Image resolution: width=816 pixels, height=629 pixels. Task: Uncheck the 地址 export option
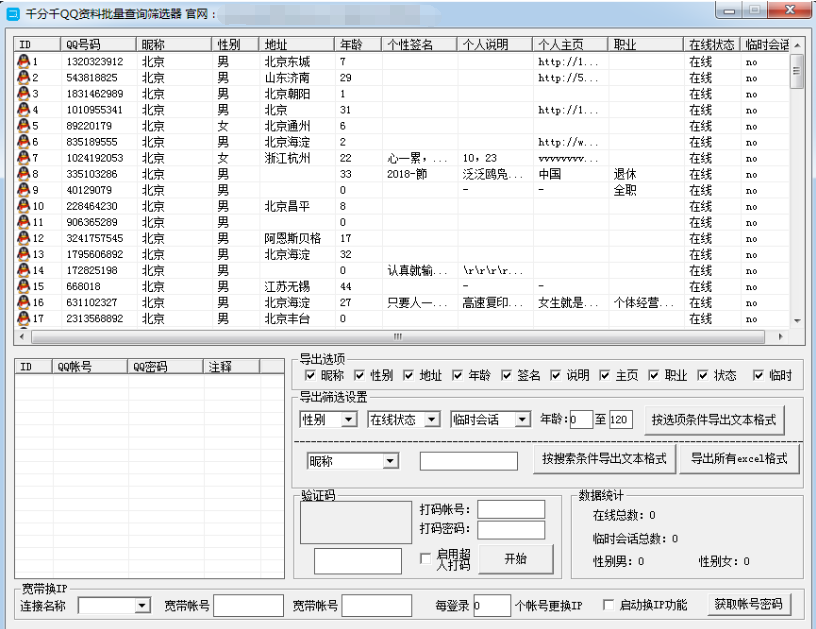coord(409,375)
